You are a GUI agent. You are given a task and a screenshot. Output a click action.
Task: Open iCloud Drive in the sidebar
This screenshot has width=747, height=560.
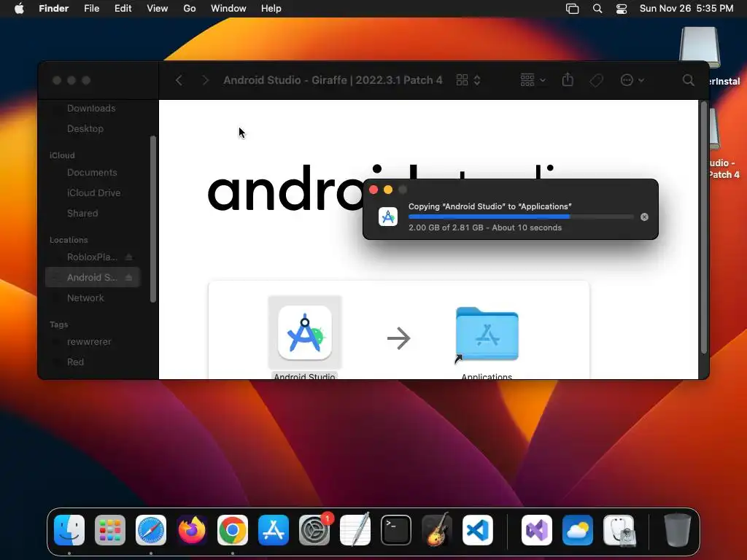click(x=93, y=192)
